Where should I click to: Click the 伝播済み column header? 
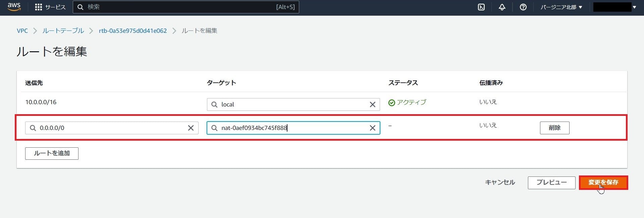[491, 83]
